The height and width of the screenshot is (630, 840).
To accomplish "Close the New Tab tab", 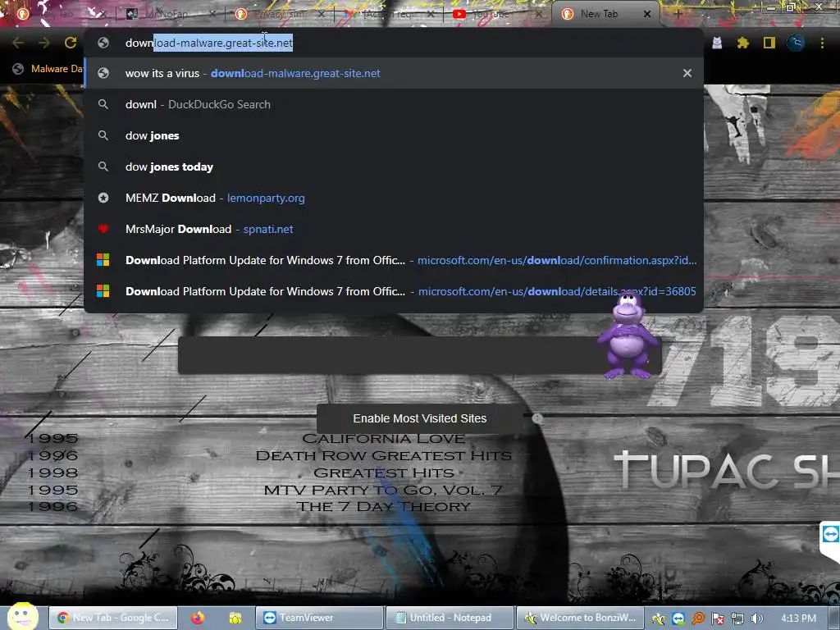I will pos(647,14).
